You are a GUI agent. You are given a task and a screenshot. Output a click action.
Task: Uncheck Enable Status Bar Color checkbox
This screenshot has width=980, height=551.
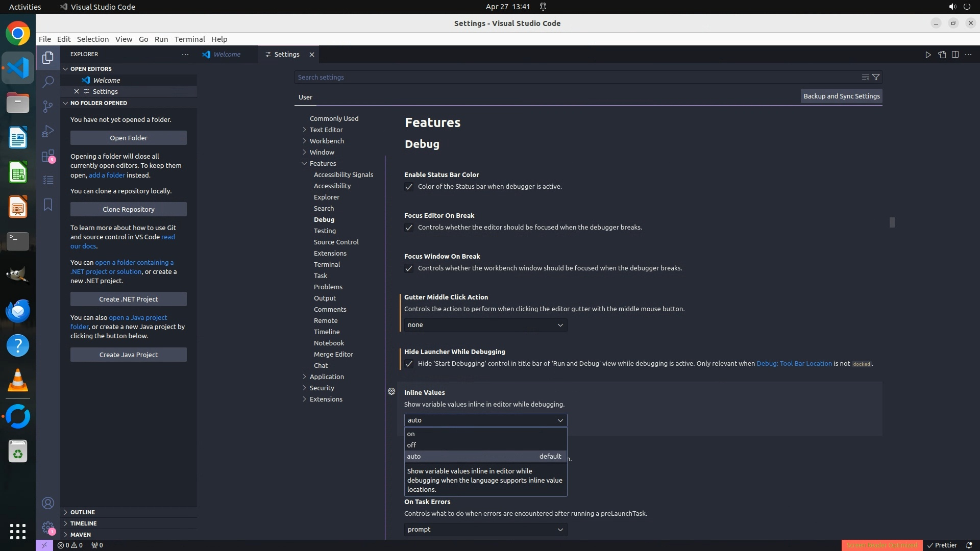tap(409, 187)
